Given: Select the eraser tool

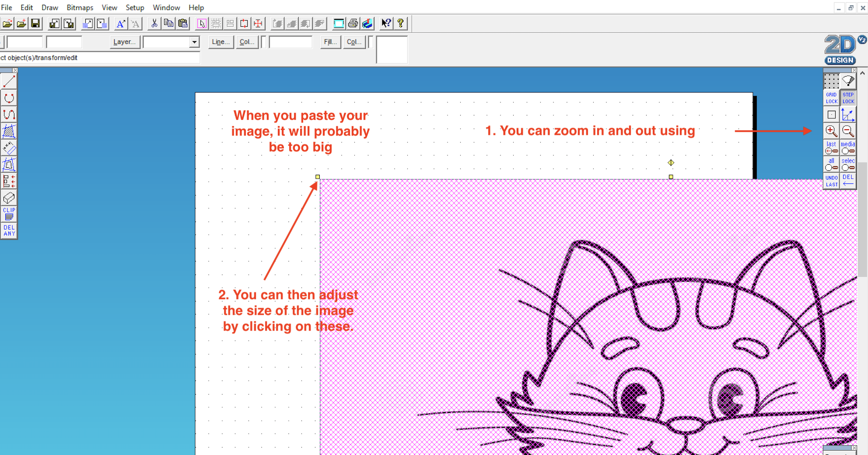Looking at the screenshot, I should tap(9, 198).
